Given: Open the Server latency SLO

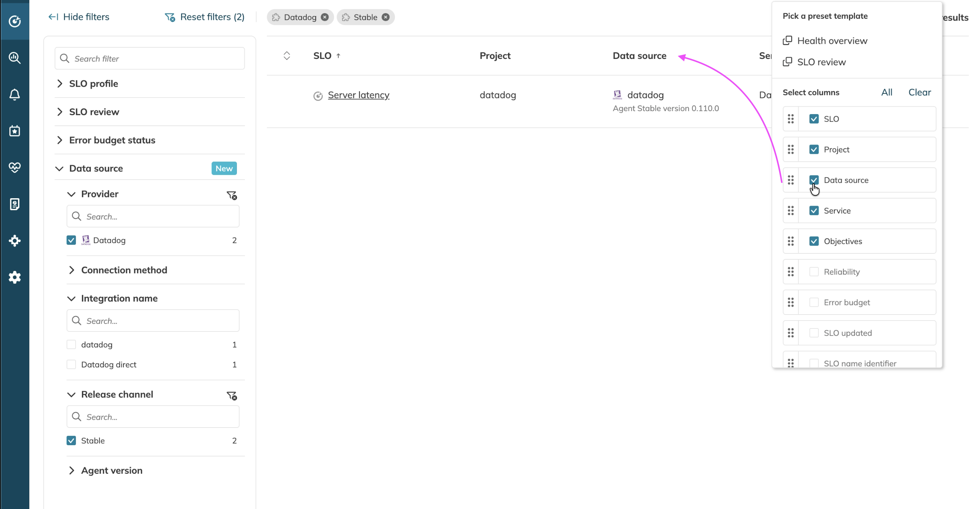Looking at the screenshot, I should click(358, 95).
